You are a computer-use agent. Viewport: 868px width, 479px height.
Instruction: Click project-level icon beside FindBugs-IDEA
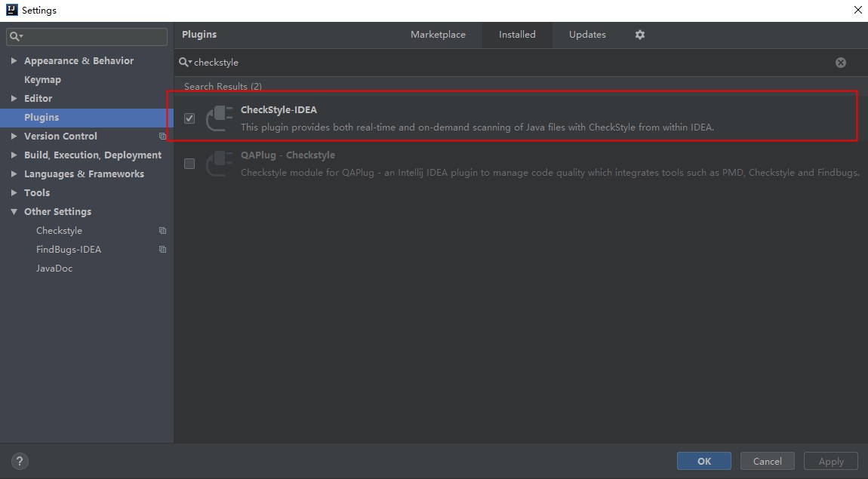click(x=163, y=250)
